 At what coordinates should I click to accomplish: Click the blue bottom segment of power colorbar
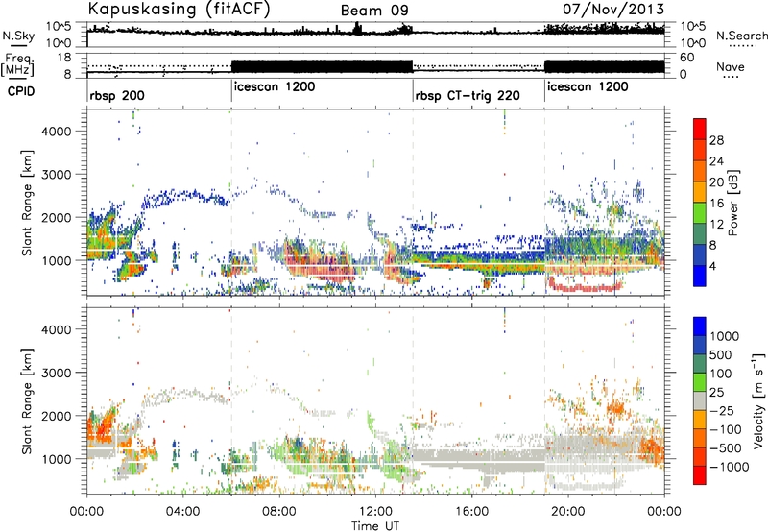[x=700, y=277]
